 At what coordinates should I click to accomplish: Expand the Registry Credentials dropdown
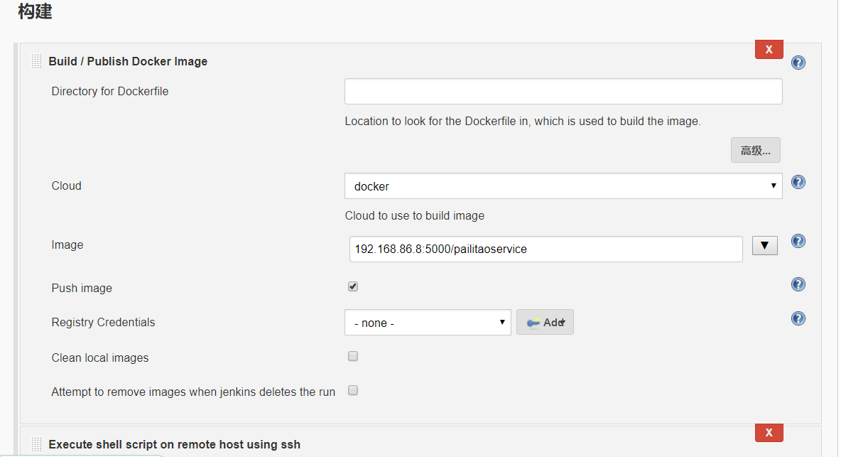click(x=428, y=323)
